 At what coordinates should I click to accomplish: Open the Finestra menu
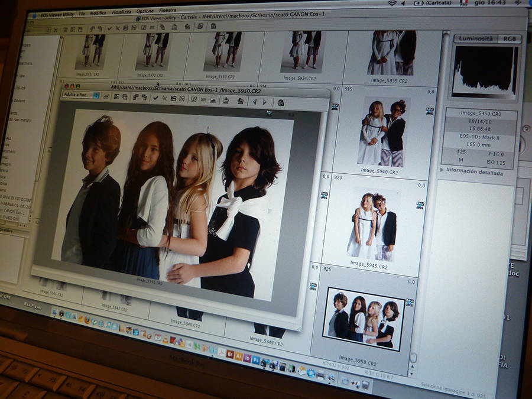coord(167,10)
